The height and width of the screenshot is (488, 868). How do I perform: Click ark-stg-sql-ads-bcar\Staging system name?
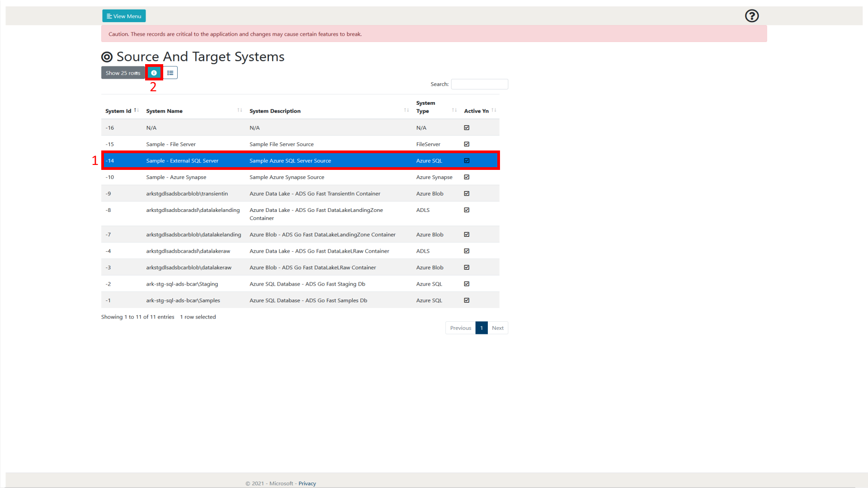coord(182,284)
